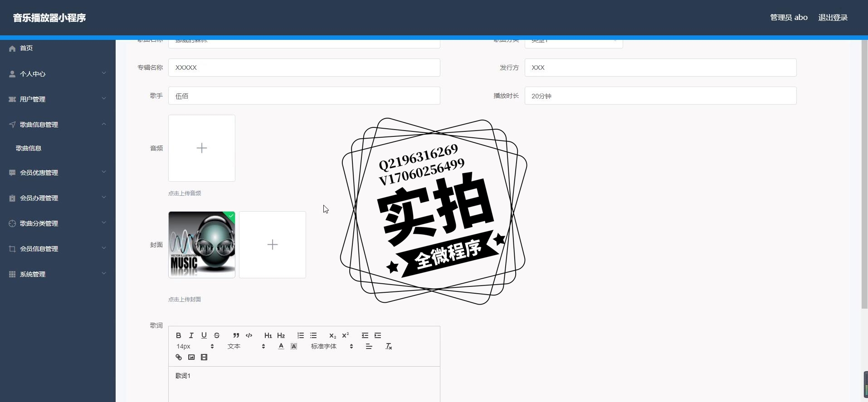Image resolution: width=868 pixels, height=402 pixels.
Task: Open the text background color picker
Action: coord(294,346)
